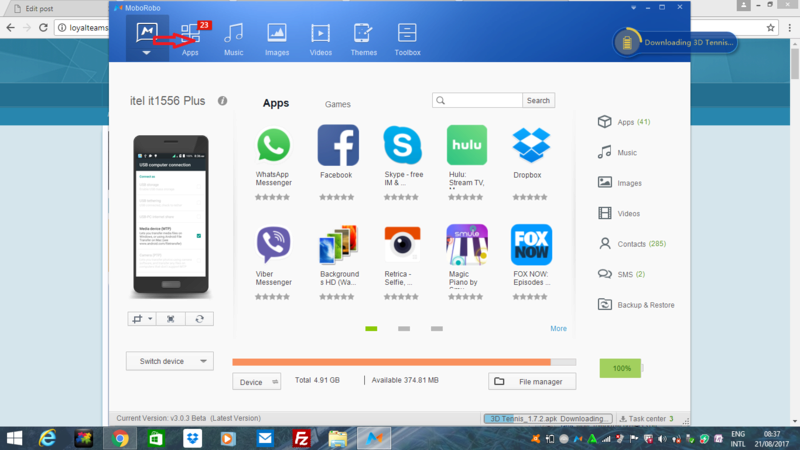Go to the second app page indicator

404,329
